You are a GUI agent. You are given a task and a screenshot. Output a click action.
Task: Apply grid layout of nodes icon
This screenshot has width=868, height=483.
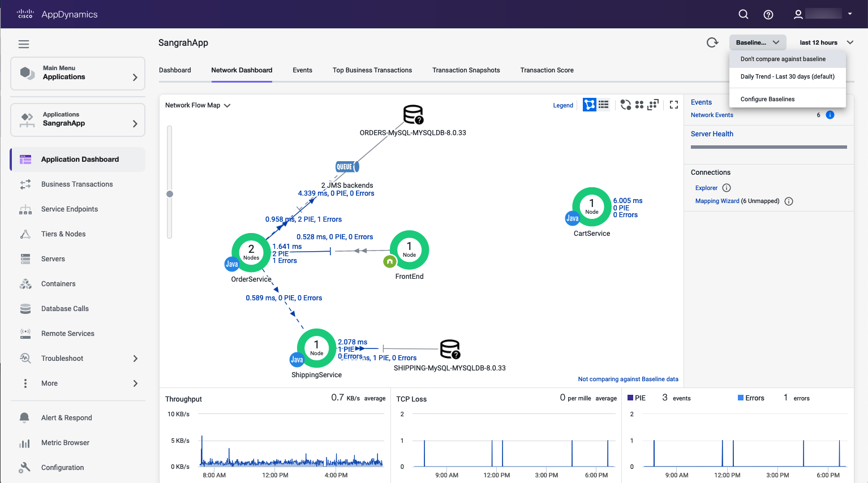tap(639, 105)
